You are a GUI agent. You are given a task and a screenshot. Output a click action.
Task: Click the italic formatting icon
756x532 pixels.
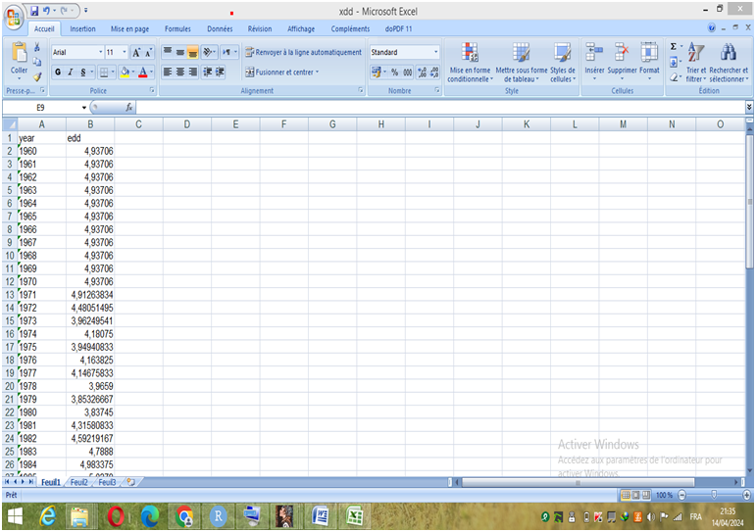click(70, 73)
